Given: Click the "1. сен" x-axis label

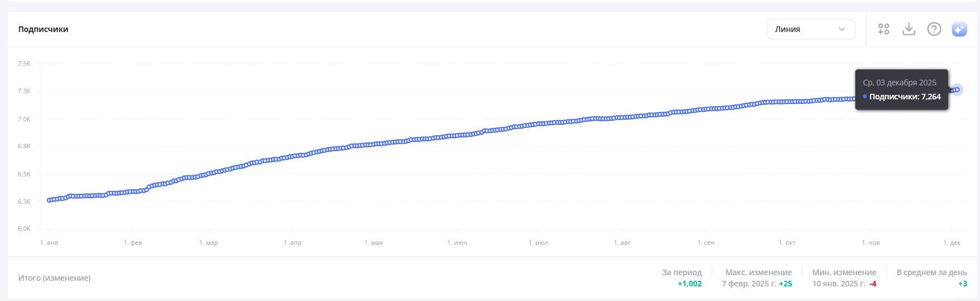Looking at the screenshot, I should pyautogui.click(x=706, y=243).
